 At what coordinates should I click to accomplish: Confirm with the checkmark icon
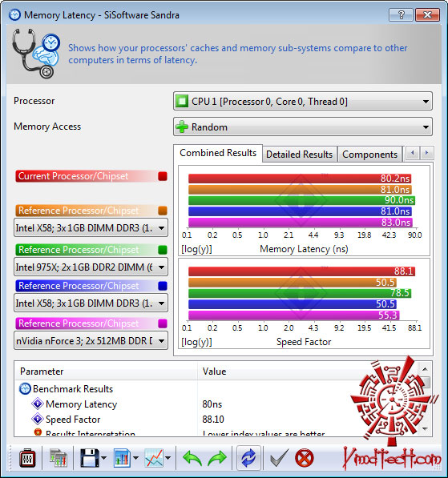[x=279, y=457]
